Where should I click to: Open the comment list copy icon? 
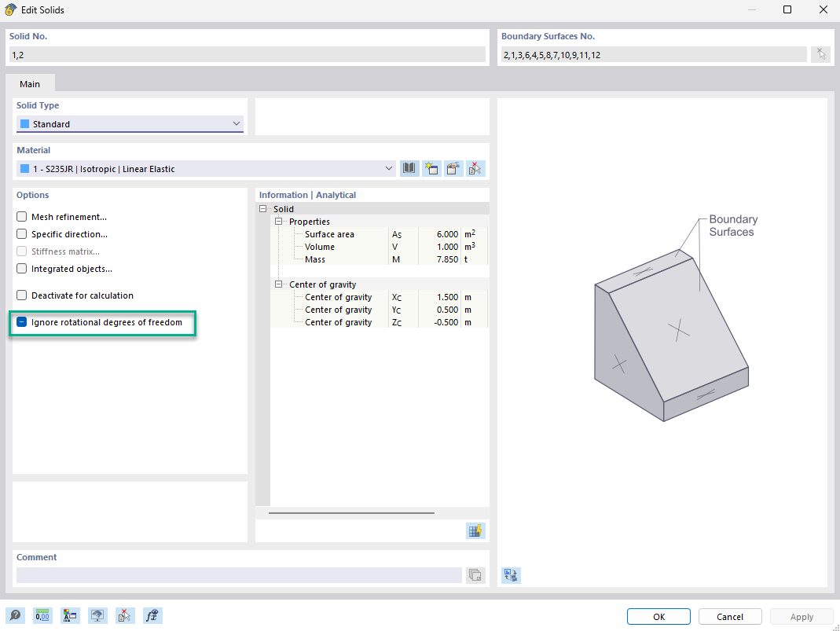pos(475,574)
